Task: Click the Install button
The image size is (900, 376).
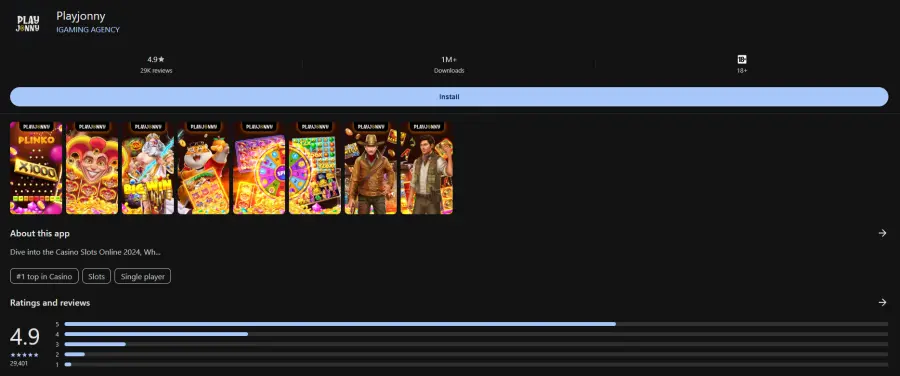Action: tap(449, 96)
